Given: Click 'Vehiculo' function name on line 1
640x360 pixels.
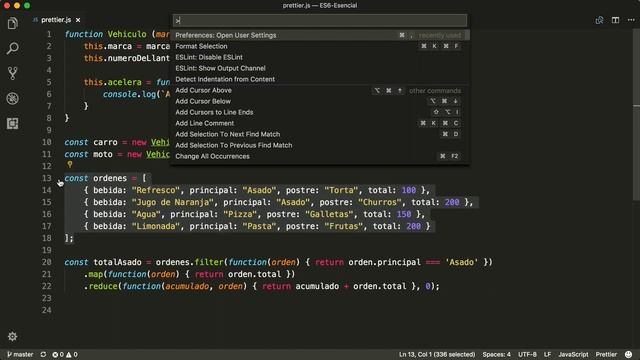Looking at the screenshot, I should (x=127, y=34).
